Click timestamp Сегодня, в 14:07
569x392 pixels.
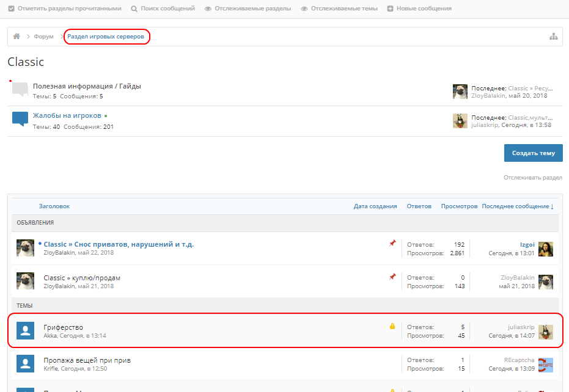point(512,336)
